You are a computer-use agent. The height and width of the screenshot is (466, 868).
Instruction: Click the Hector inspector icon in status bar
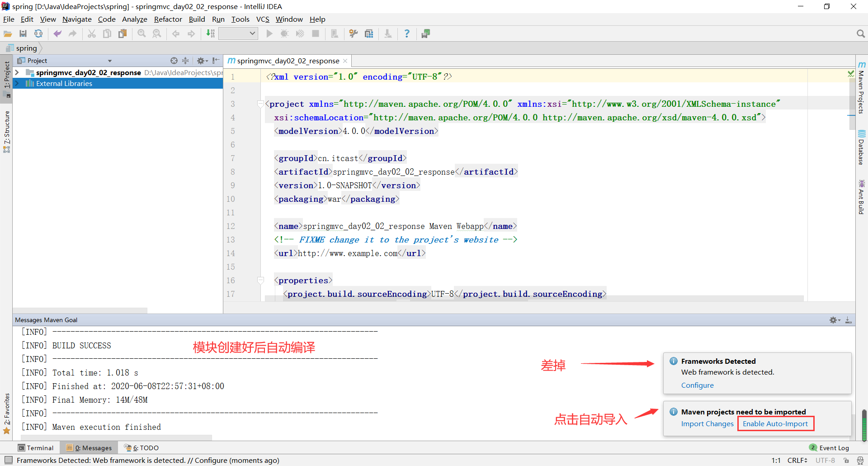[860, 461]
